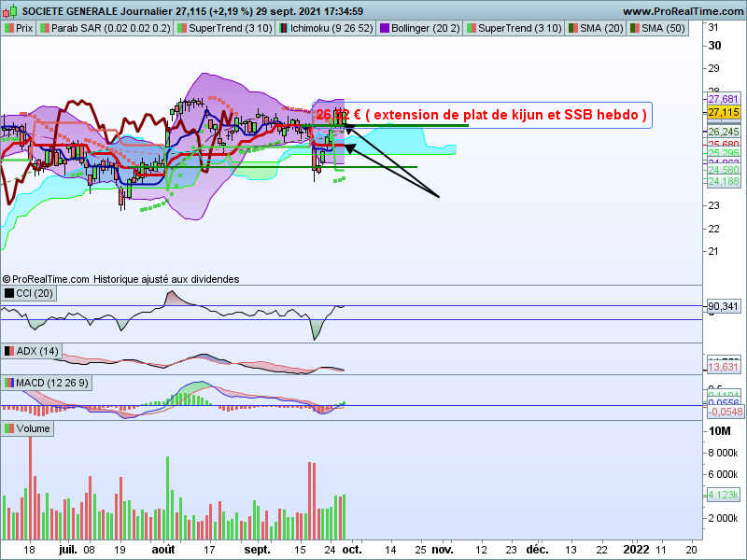
Task: Open the www.ProRealTime.com link
Action: 683,11
